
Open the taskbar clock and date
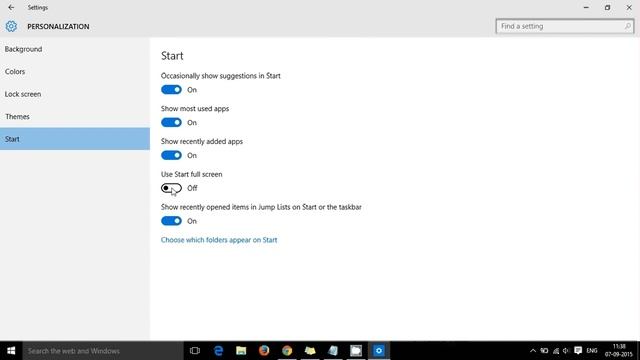(x=619, y=351)
